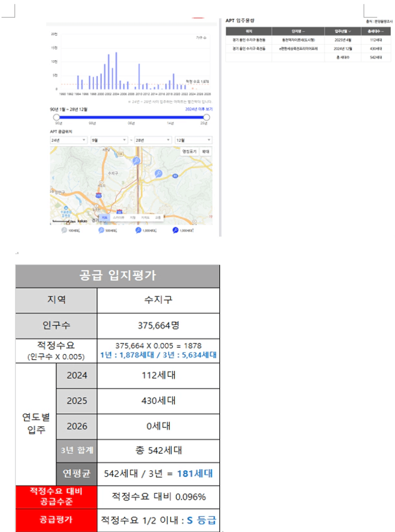Click the 적정수요 대비 0.096% cell

coord(158,497)
